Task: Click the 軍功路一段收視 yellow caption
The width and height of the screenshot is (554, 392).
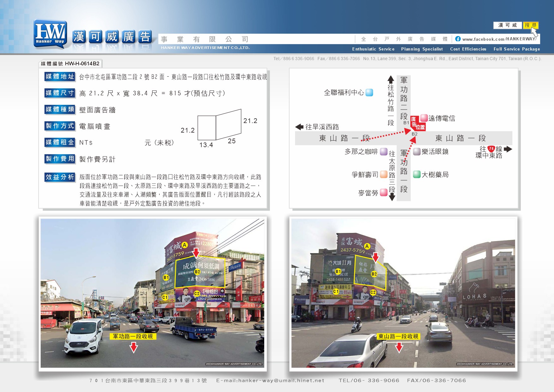Action: [x=133, y=336]
